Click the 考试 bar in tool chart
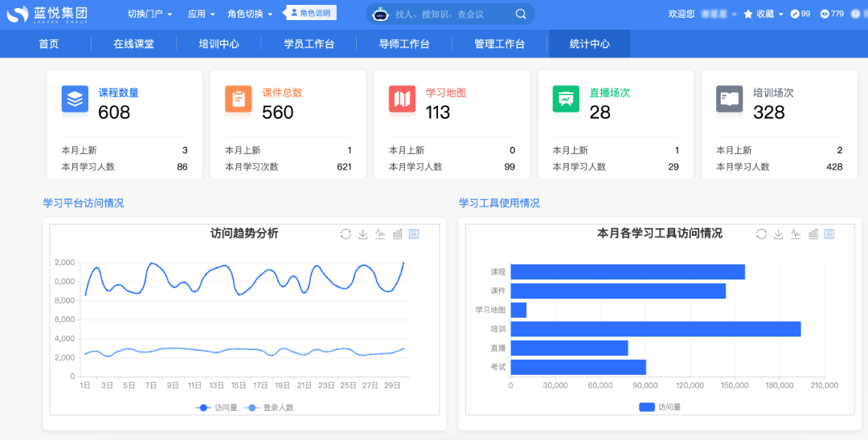 [579, 368]
